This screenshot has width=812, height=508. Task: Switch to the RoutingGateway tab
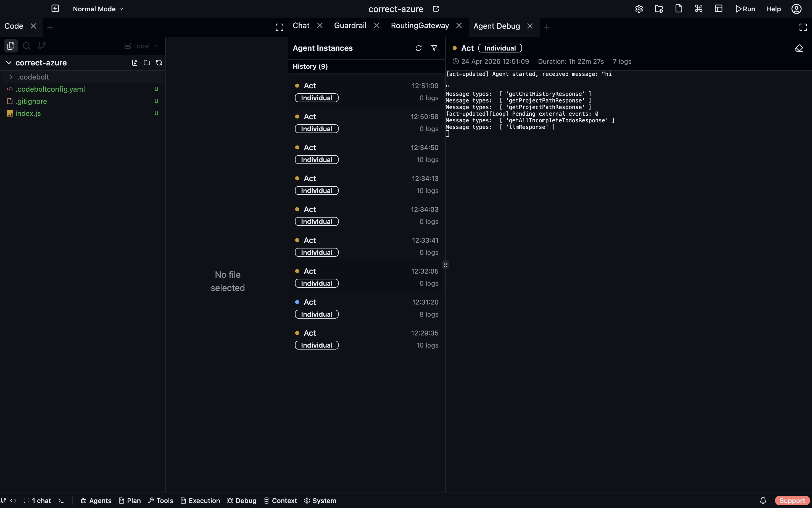tap(420, 25)
